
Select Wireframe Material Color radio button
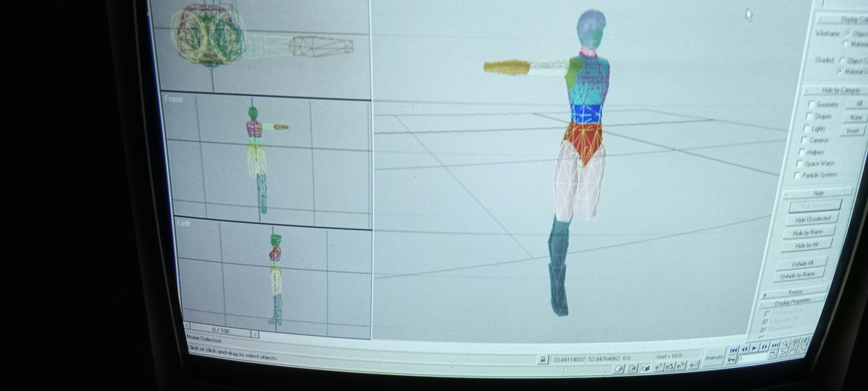pyautogui.click(x=846, y=43)
